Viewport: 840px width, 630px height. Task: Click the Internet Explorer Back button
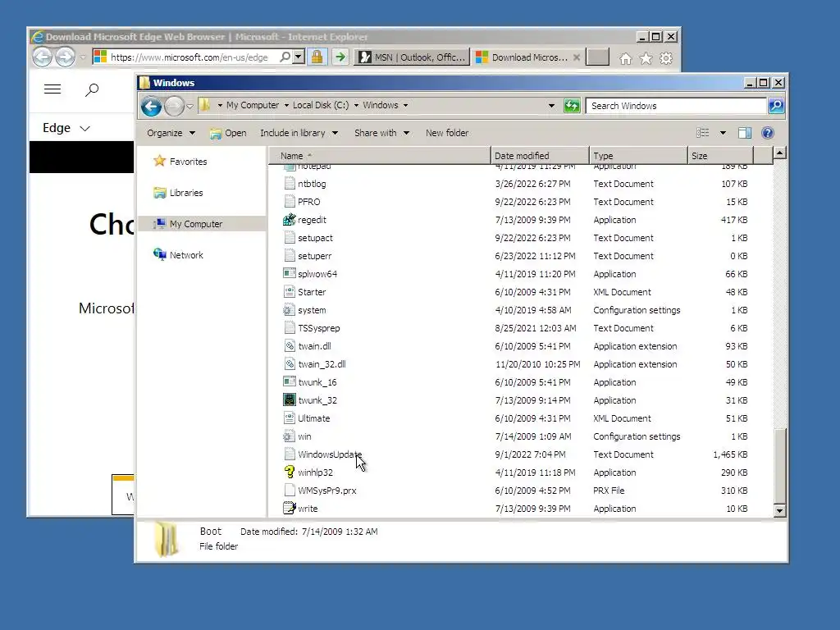click(x=43, y=57)
